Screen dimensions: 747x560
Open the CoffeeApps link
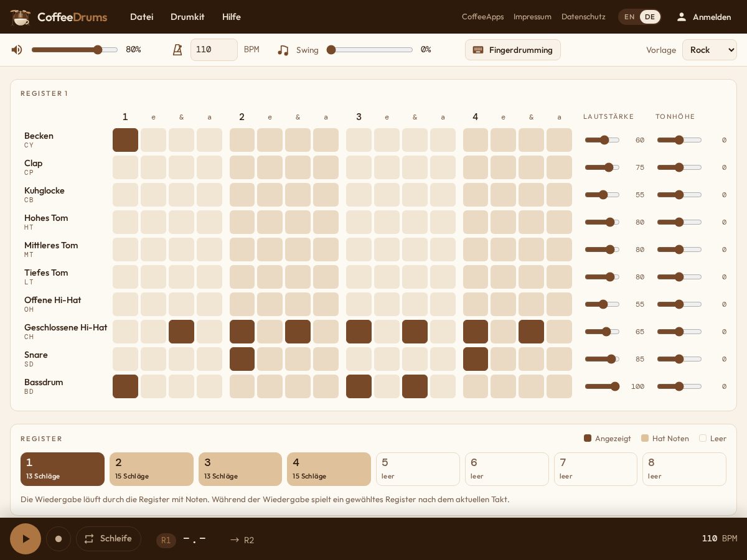[482, 17]
